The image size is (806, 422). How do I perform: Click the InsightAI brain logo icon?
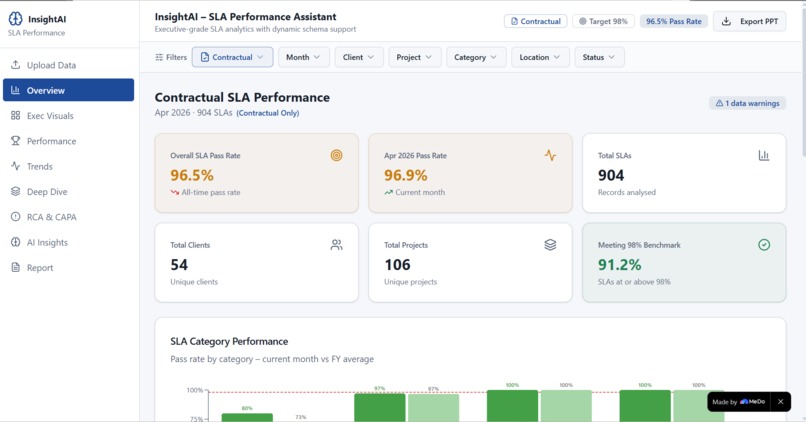pos(15,19)
